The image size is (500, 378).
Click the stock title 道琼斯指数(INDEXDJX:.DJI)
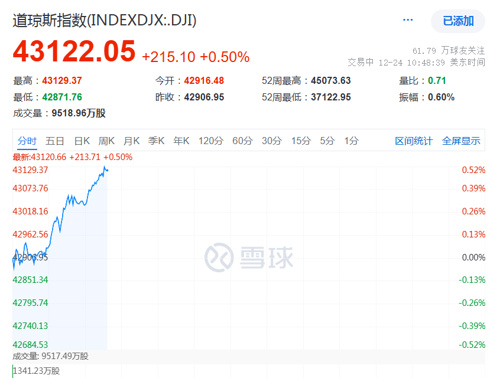coord(105,20)
